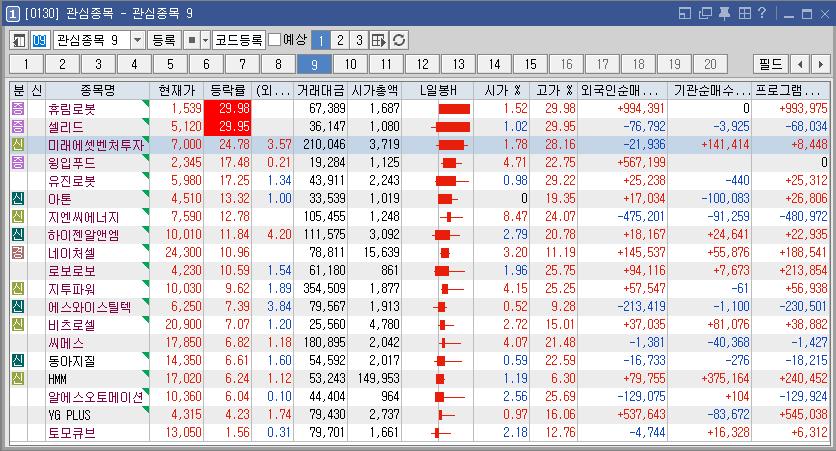Click the 신 badge on the 동아지질 row
Image resolution: width=836 pixels, height=451 pixels.
click(x=18, y=361)
